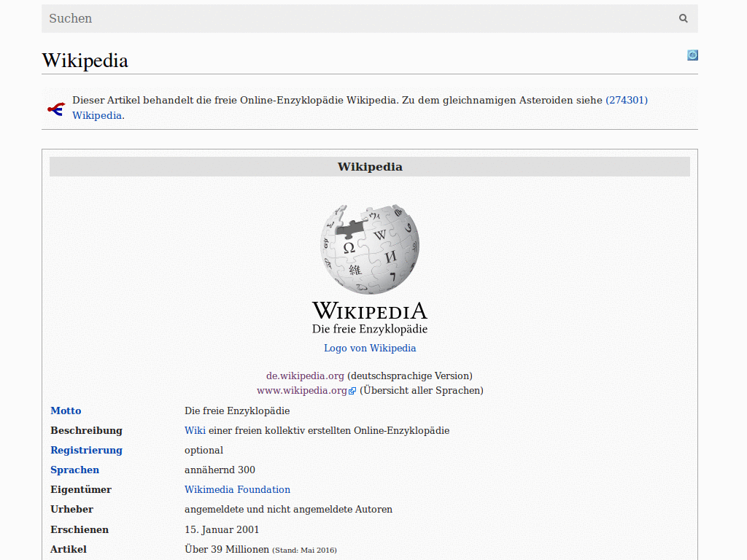
Task: Click the Artikel row label
Action: (x=69, y=549)
